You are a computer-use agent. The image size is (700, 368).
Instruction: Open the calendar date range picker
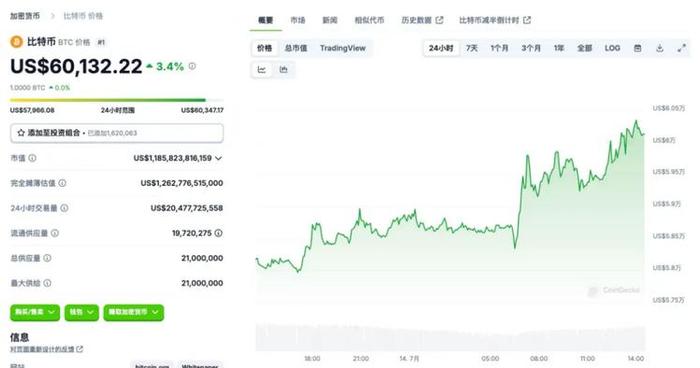coord(638,48)
